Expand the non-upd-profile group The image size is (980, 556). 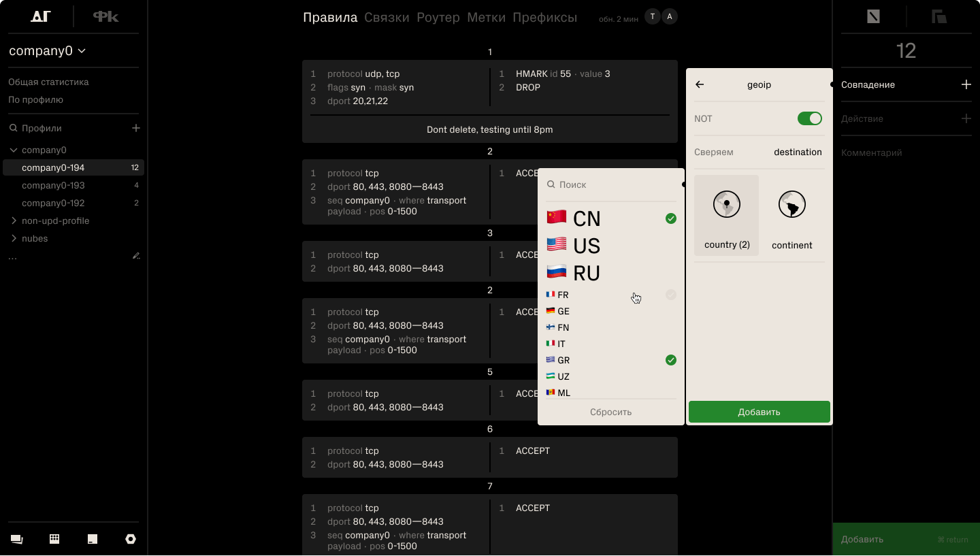coord(15,220)
